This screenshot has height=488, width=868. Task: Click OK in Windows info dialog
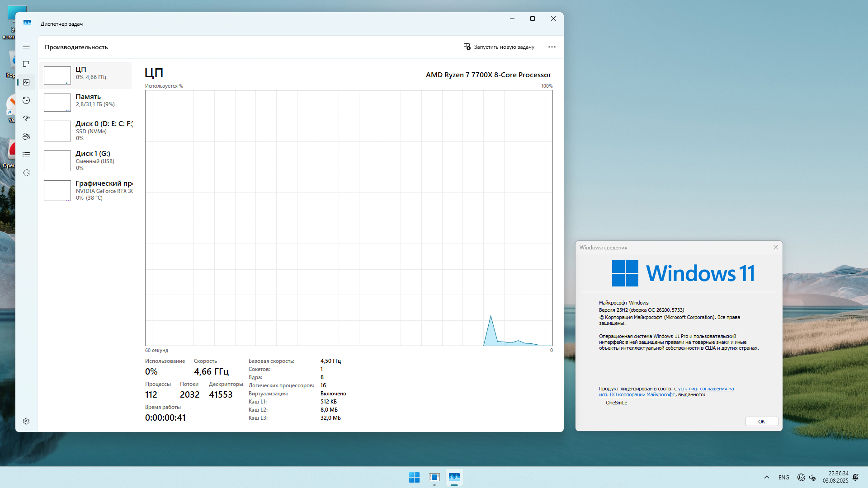(761, 422)
